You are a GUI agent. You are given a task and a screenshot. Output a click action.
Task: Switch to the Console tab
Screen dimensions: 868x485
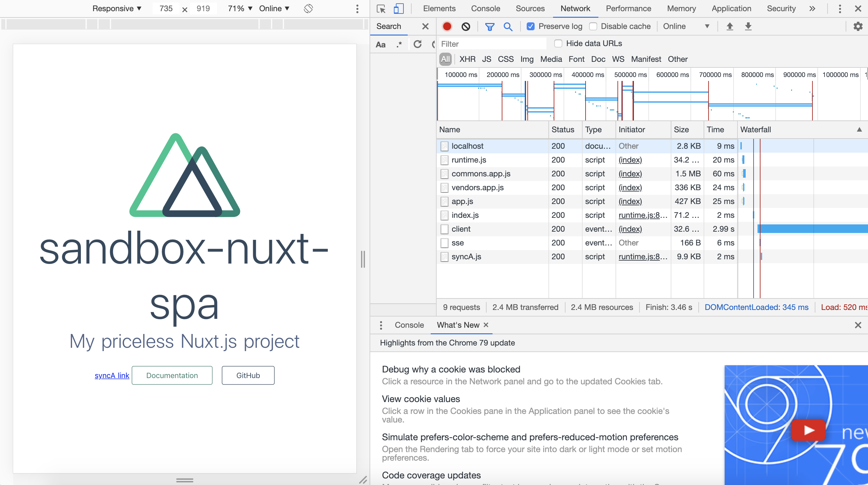pyautogui.click(x=485, y=9)
